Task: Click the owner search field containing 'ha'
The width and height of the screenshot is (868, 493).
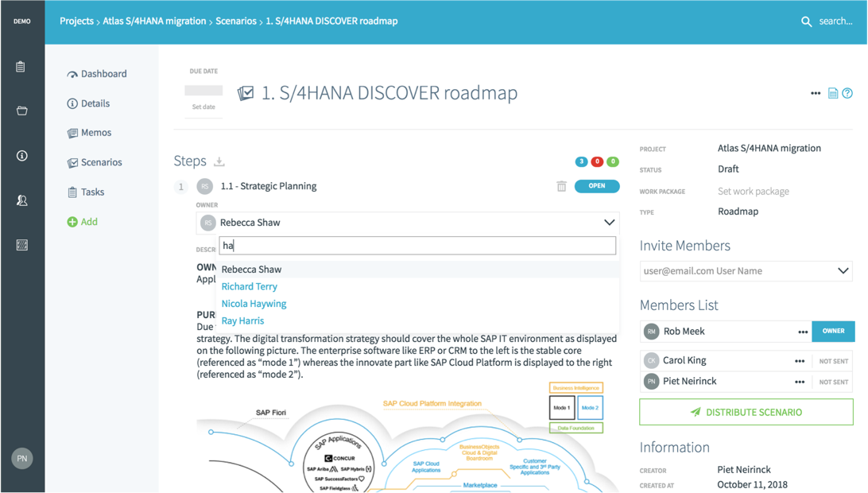Action: tap(417, 246)
